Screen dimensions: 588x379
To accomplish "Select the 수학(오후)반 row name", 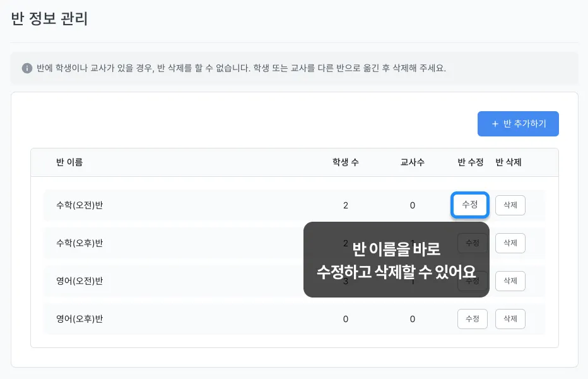I will [79, 243].
